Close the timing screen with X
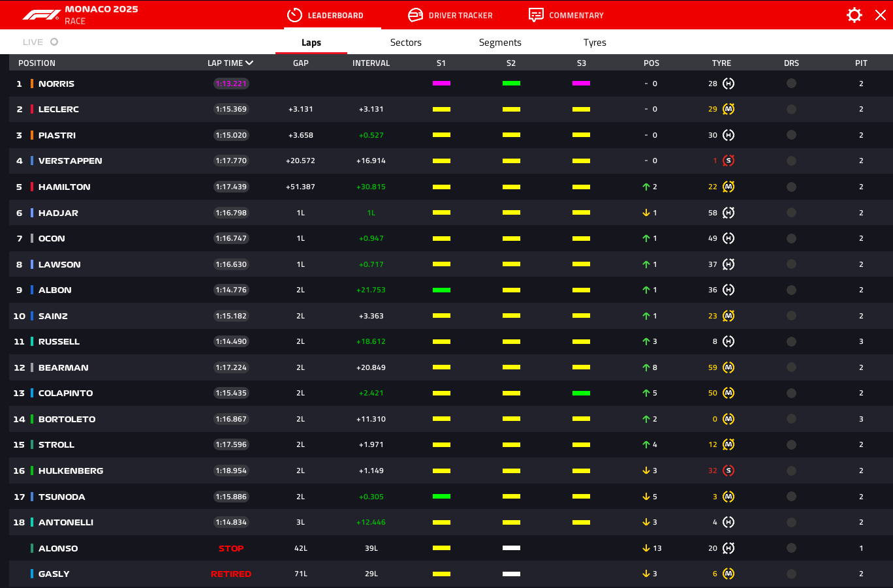 (x=881, y=15)
